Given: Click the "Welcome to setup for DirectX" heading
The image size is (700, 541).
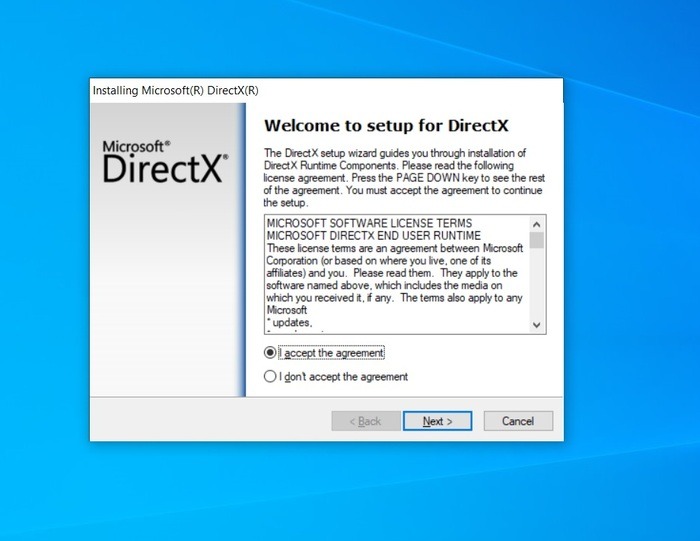Looking at the screenshot, I should [x=386, y=125].
